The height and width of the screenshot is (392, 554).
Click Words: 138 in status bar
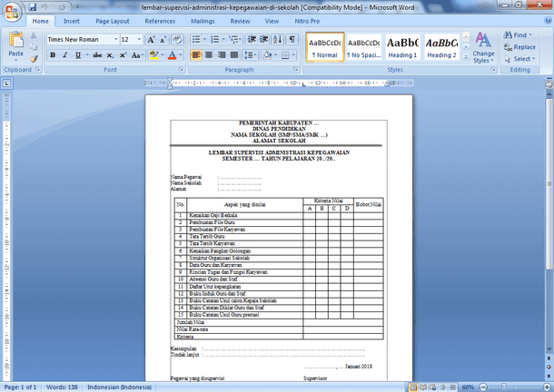coord(62,387)
